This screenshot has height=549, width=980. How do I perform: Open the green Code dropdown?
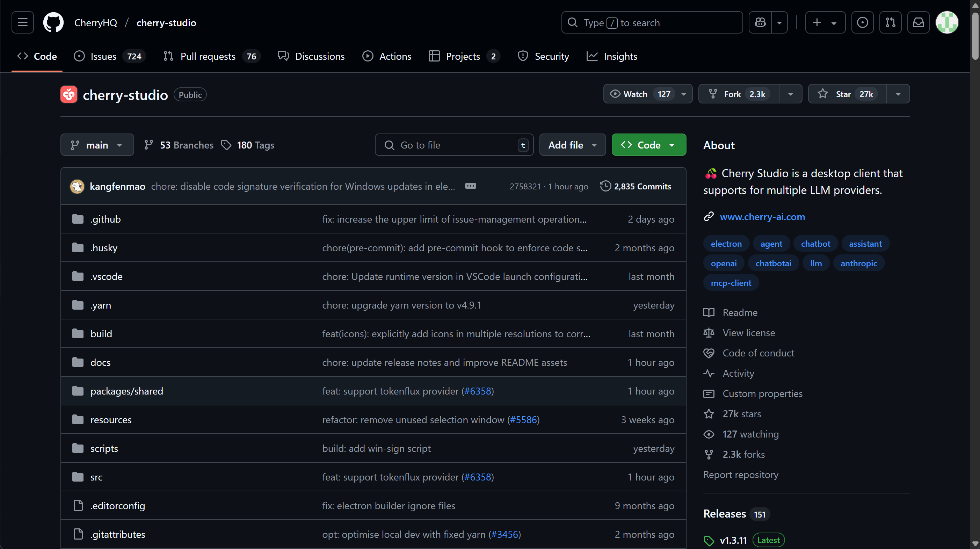pos(649,145)
